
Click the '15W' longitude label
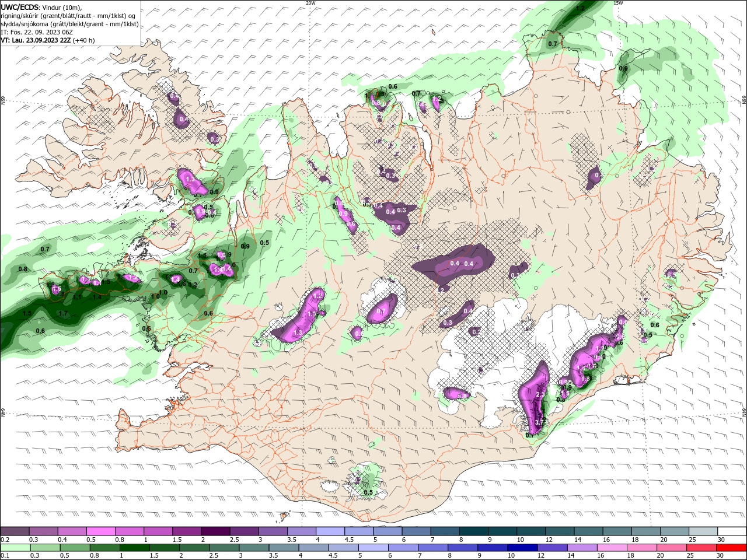618,3
